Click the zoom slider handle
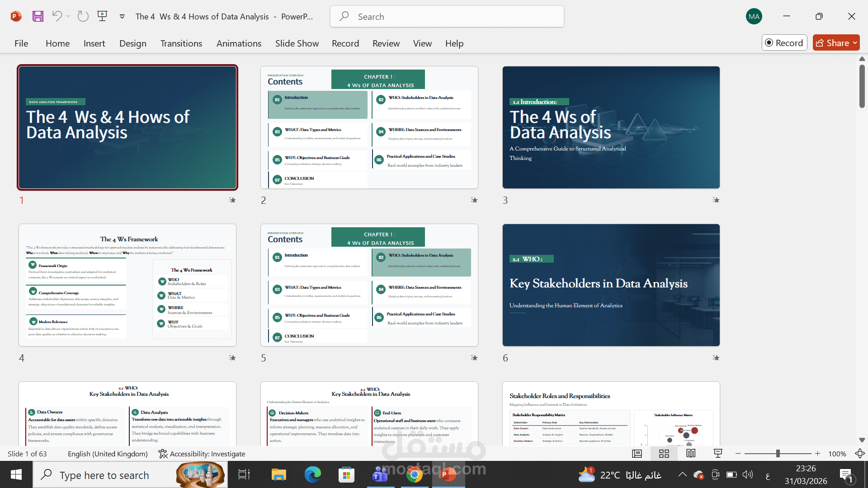 click(778, 454)
